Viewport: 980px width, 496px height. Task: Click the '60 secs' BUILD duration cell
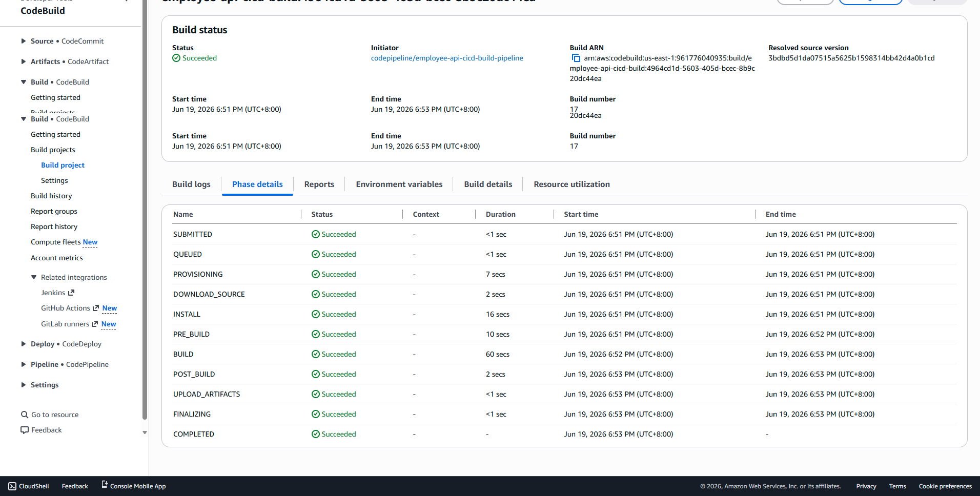pyautogui.click(x=497, y=354)
